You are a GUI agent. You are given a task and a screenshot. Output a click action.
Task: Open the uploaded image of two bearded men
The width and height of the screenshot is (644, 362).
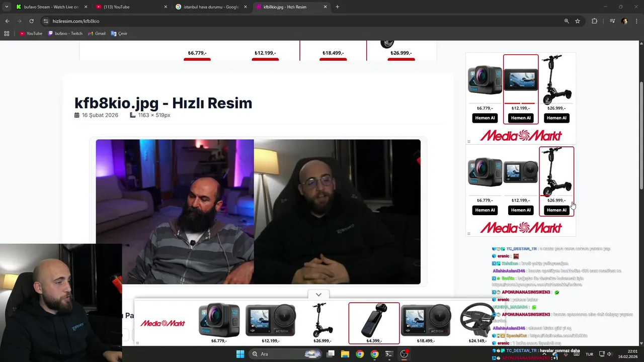pyautogui.click(x=258, y=212)
